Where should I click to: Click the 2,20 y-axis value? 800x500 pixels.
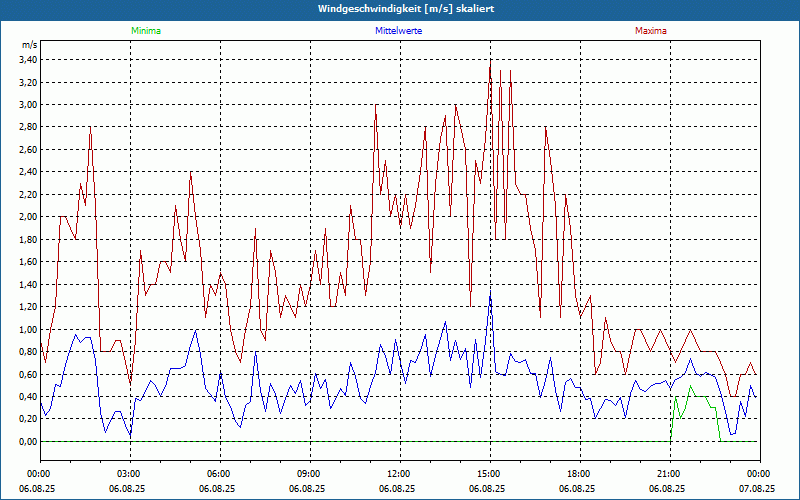click(x=28, y=194)
